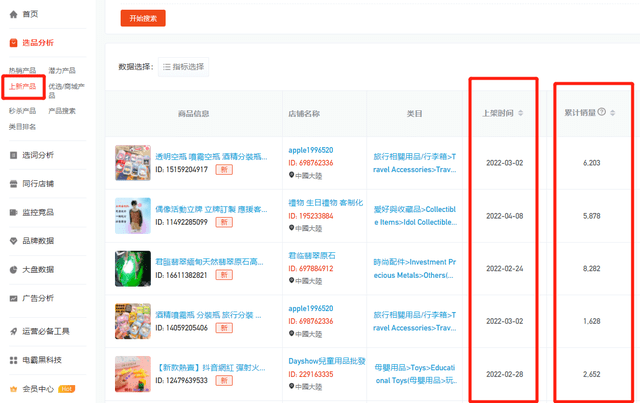This screenshot has height=403, width=640.
Task: Open 会员中心 menu item
Action: [x=38, y=389]
